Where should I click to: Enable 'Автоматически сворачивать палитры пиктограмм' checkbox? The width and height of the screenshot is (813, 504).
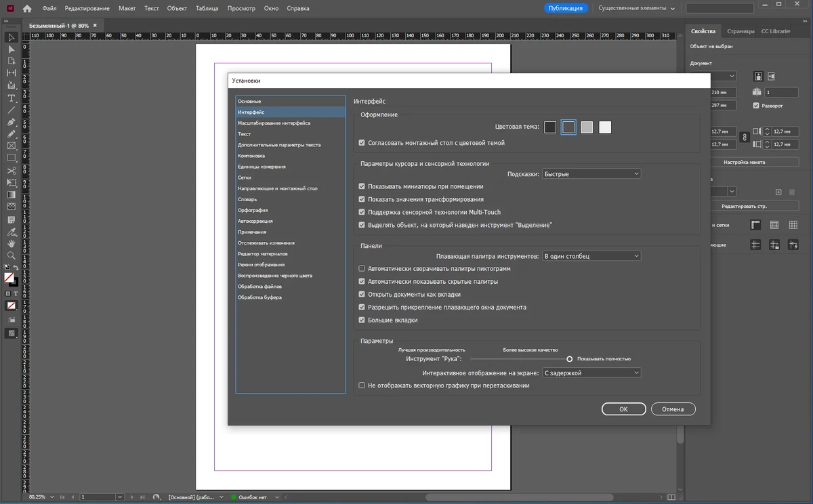tap(362, 269)
